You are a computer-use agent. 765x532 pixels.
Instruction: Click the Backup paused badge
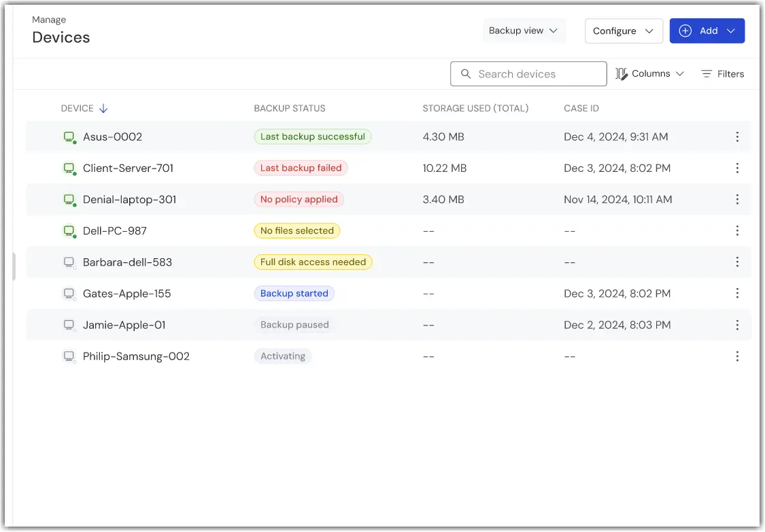point(294,325)
